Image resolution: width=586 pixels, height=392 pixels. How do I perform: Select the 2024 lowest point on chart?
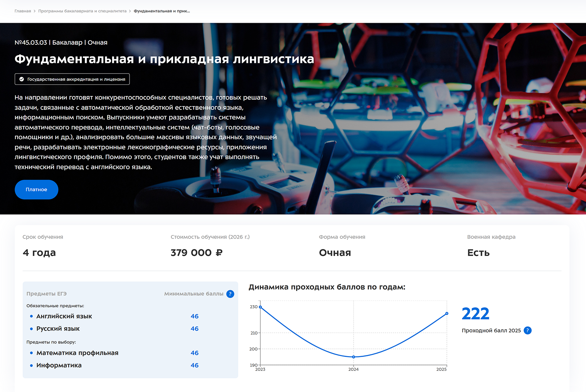(x=354, y=357)
